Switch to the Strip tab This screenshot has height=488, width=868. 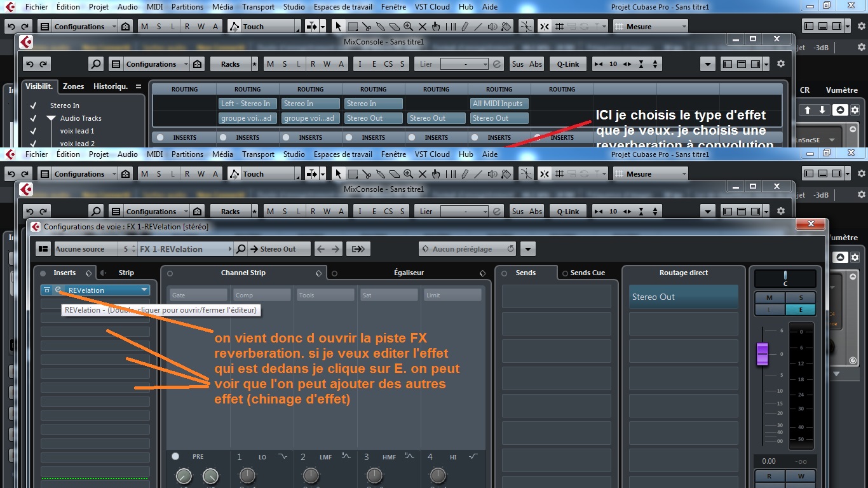pos(126,273)
